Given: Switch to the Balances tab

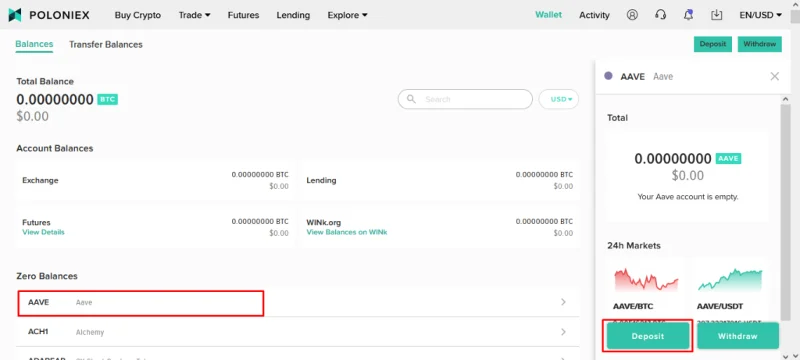Looking at the screenshot, I should tap(34, 44).
